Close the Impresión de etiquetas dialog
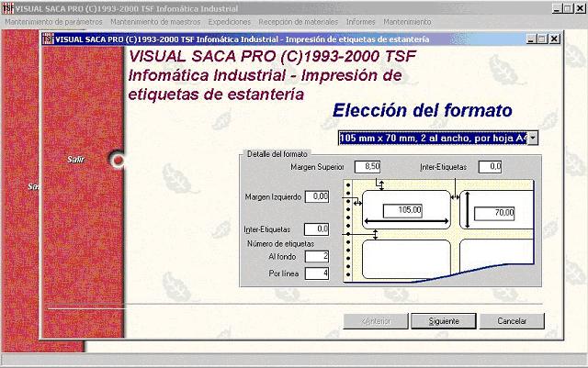The height and width of the screenshot is (368, 588). pyautogui.click(x=555, y=39)
